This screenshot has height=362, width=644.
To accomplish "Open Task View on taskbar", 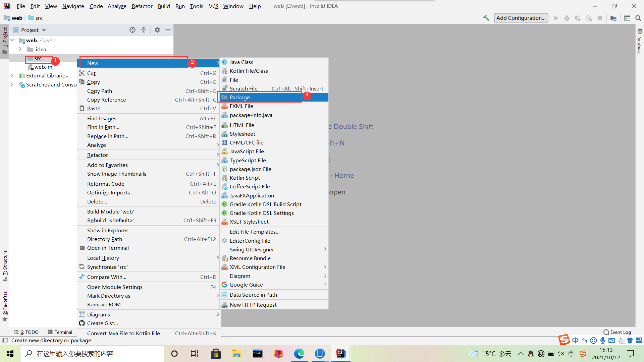I will coord(195,354).
